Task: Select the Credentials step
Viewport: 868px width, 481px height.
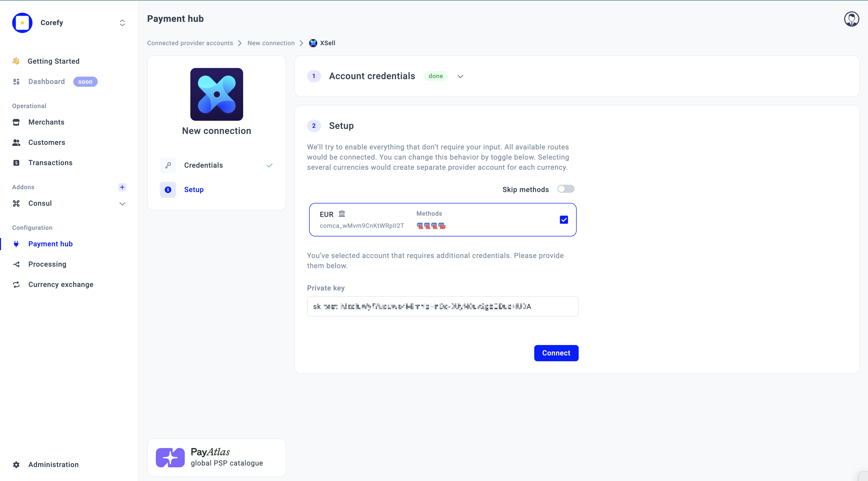Action: pyautogui.click(x=204, y=165)
